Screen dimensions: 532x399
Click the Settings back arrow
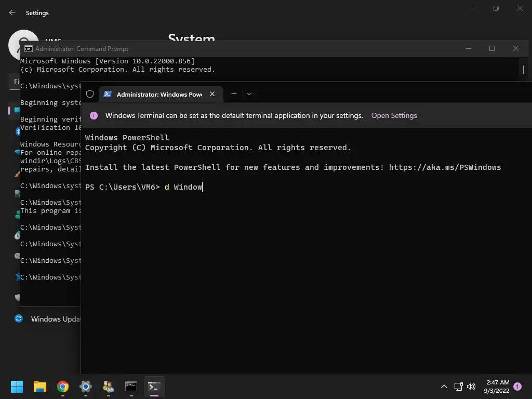click(x=12, y=12)
